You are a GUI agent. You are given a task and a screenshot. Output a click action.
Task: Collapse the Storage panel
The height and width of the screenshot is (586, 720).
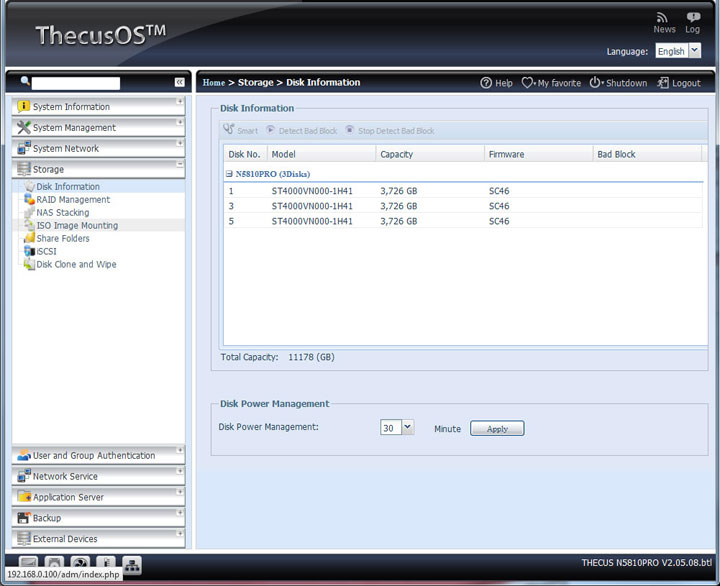coord(180,164)
